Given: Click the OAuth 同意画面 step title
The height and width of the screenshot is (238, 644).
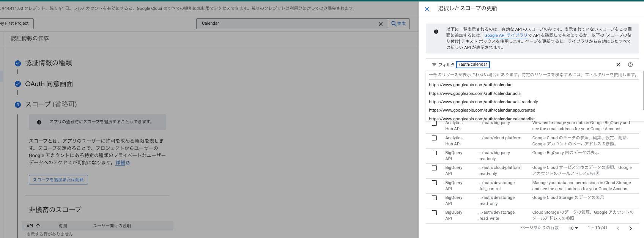Looking at the screenshot, I should [x=49, y=84].
